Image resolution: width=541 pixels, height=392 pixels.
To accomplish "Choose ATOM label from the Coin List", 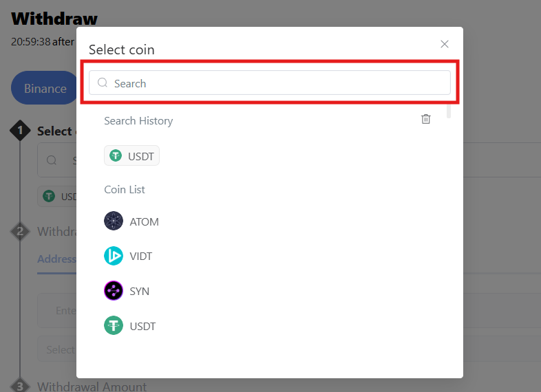I will click(x=144, y=222).
